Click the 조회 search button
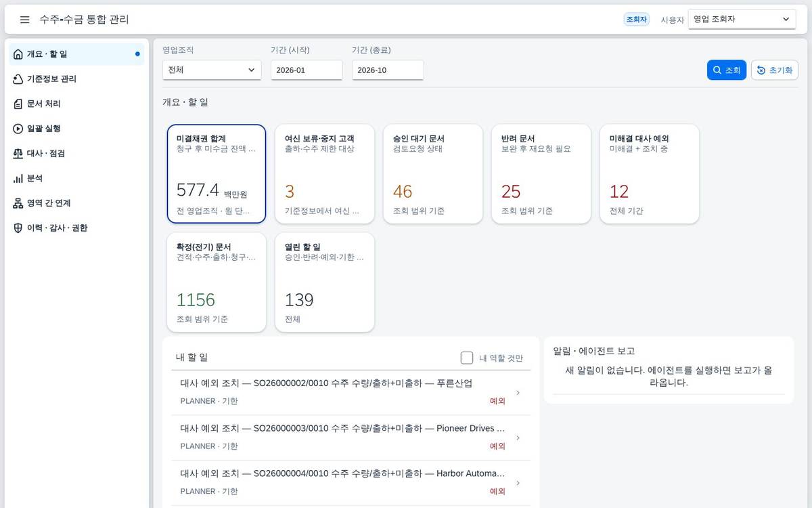 pos(727,70)
